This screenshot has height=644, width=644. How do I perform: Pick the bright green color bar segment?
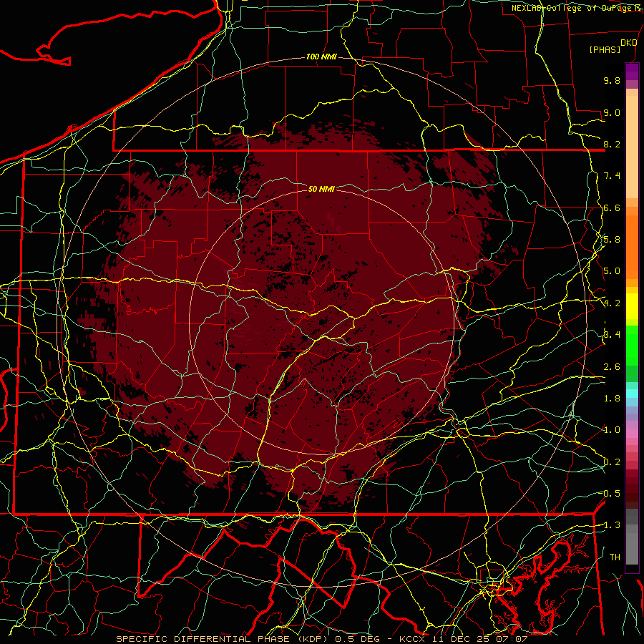click(x=632, y=346)
